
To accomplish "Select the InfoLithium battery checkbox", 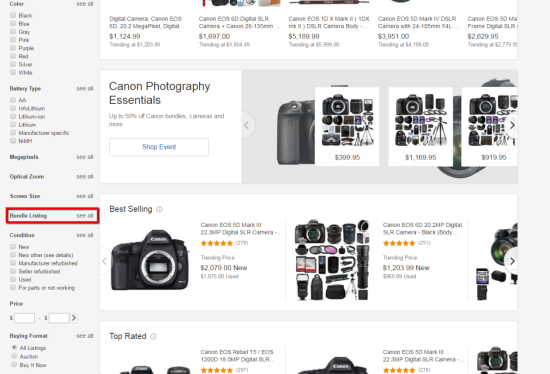I will [x=13, y=108].
